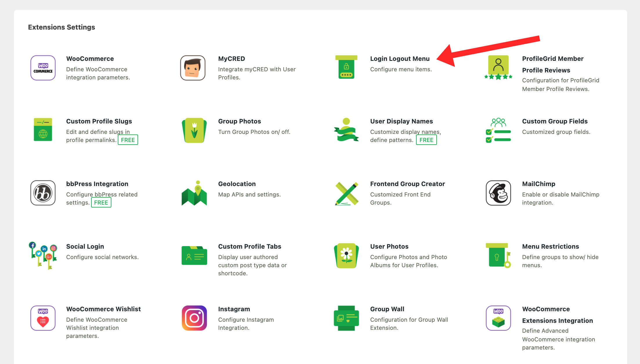Image resolution: width=640 pixels, height=364 pixels.
Task: Open Custom Profile Tabs link
Action: pyautogui.click(x=250, y=247)
